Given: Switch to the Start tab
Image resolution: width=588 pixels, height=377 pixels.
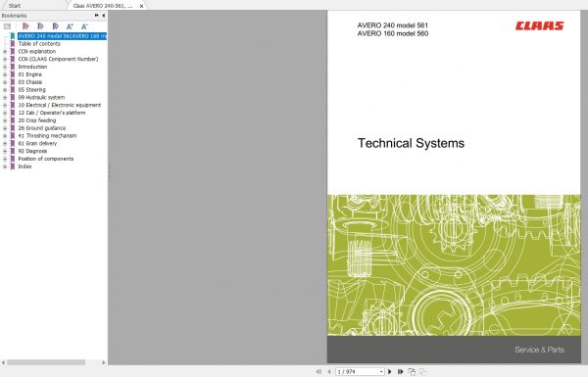Looking at the screenshot, I should (15, 6).
